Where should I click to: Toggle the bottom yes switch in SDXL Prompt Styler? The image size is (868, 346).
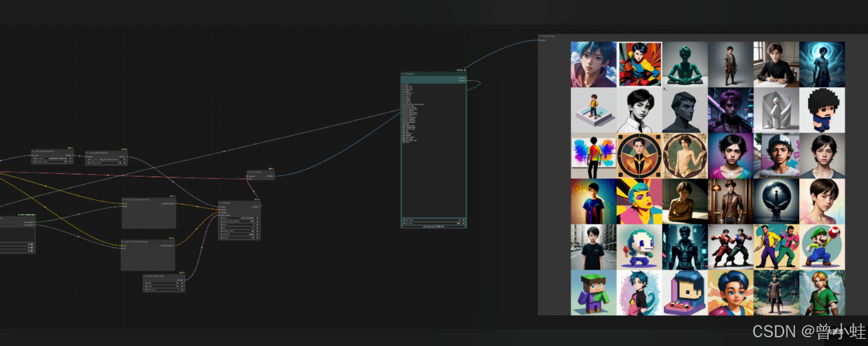coord(32,251)
